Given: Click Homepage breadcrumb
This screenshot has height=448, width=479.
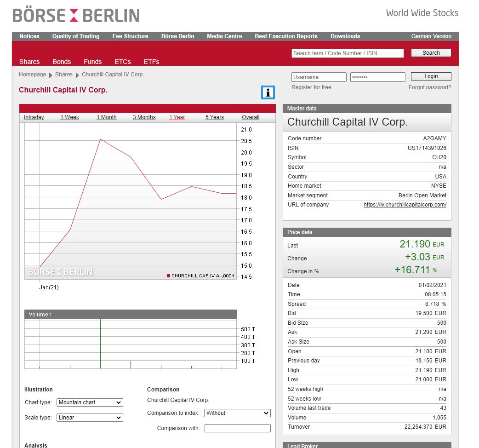Looking at the screenshot, I should 32,75.
